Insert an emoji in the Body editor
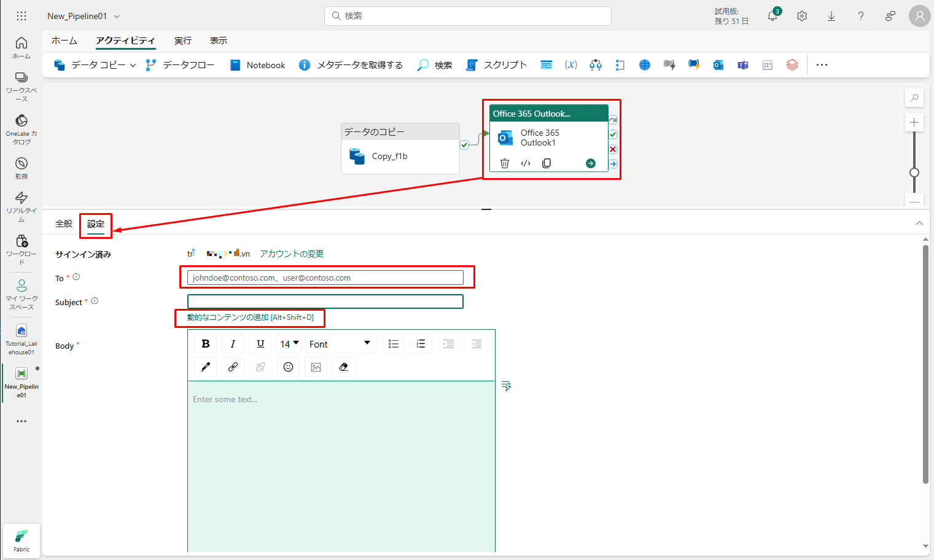 coord(288,367)
